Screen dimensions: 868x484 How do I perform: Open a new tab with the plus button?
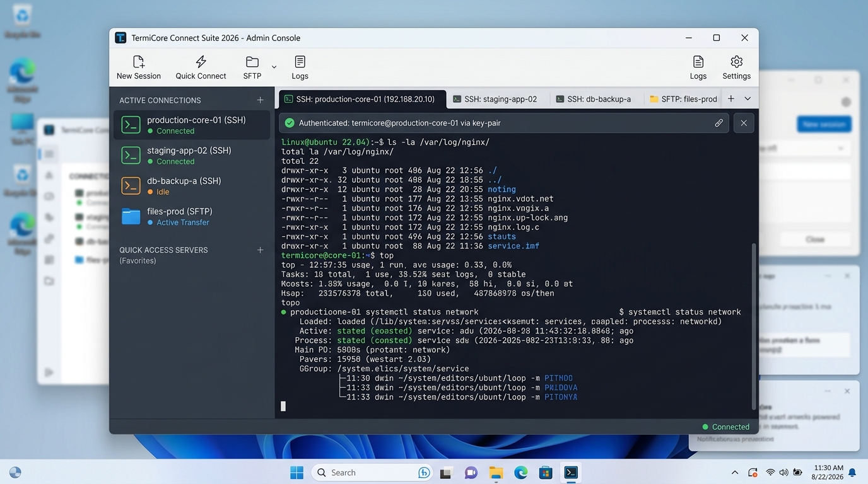[x=731, y=99]
